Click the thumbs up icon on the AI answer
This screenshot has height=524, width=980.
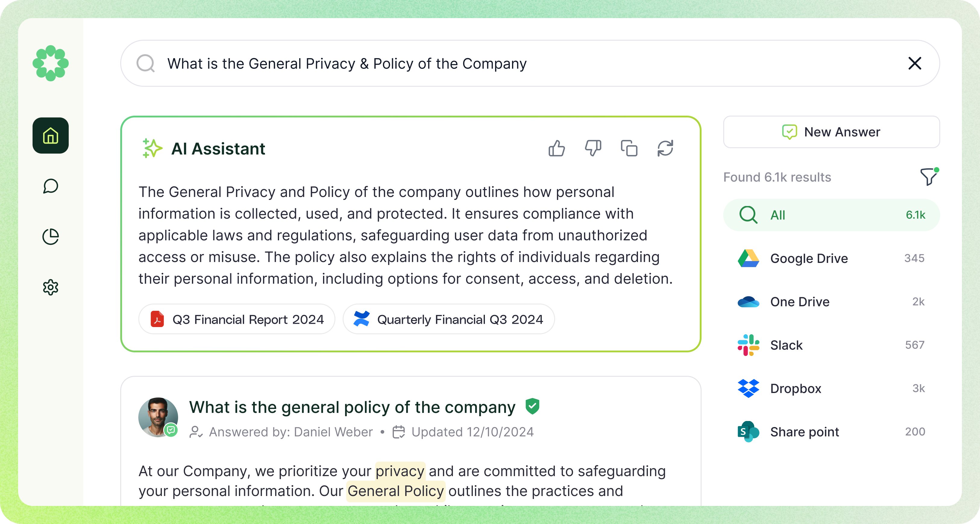click(x=557, y=148)
